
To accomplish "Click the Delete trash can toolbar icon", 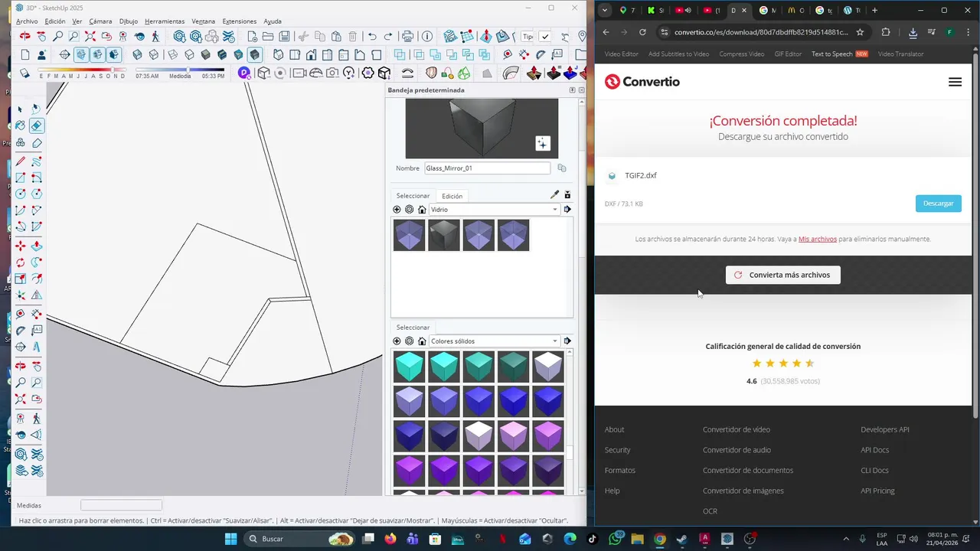I will [353, 36].
